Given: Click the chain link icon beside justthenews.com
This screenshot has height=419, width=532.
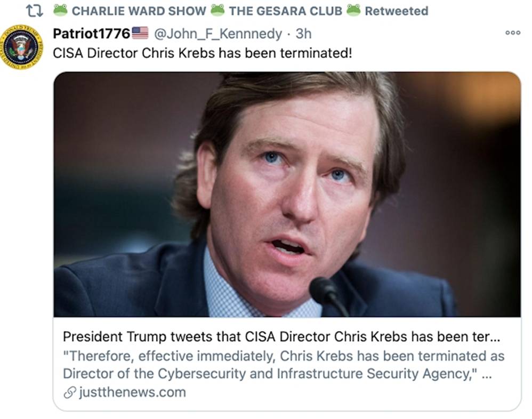Looking at the screenshot, I should 69,393.
